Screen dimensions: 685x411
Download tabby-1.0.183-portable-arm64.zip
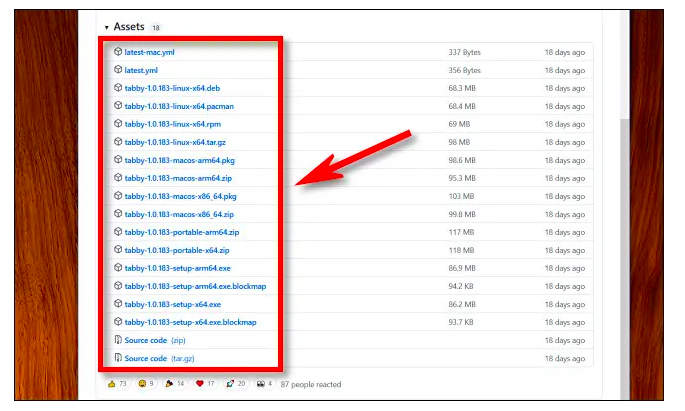(x=182, y=232)
